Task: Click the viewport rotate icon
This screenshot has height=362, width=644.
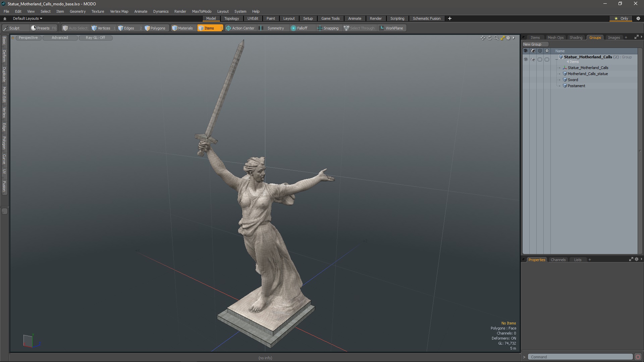Action: tap(489, 38)
